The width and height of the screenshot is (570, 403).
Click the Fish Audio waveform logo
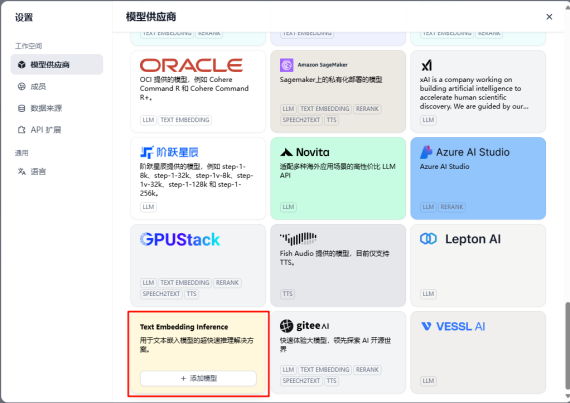pos(298,239)
